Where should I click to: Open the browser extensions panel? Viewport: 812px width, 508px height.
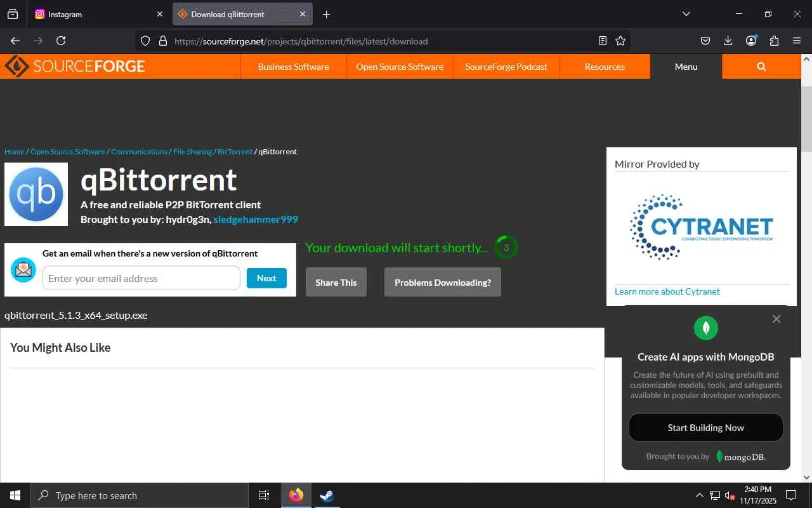click(774, 41)
